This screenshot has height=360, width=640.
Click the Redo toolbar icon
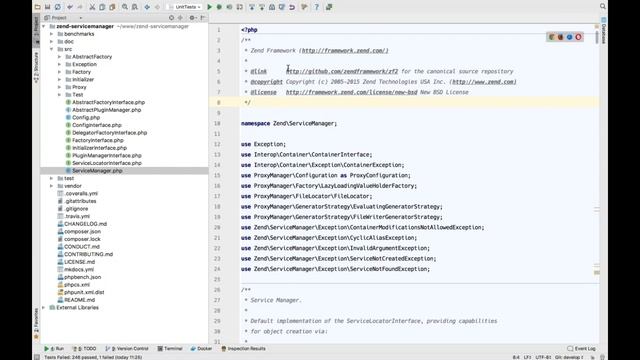pyautogui.click(x=80, y=7)
